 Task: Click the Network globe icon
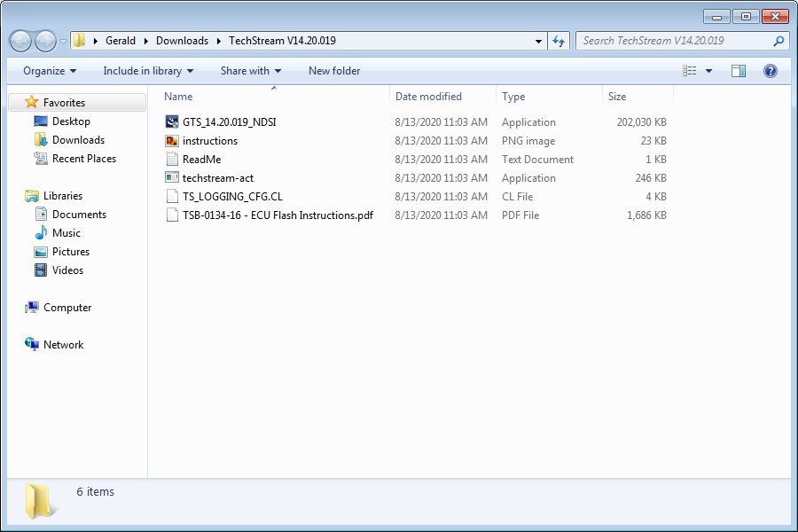32,344
